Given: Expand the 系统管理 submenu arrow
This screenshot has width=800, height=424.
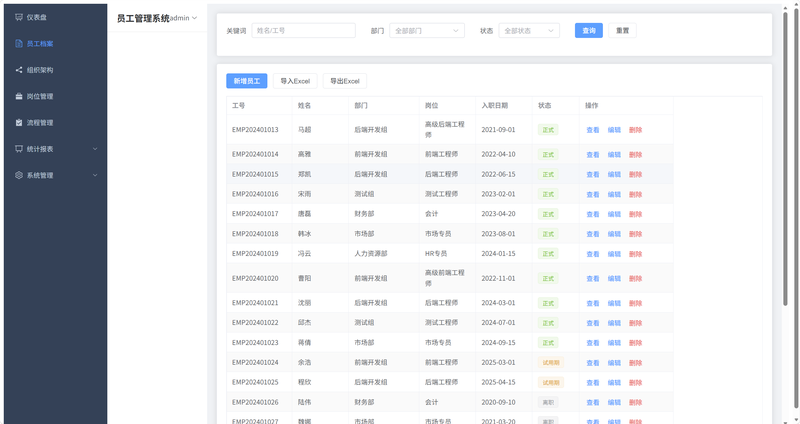Looking at the screenshot, I should (x=95, y=175).
